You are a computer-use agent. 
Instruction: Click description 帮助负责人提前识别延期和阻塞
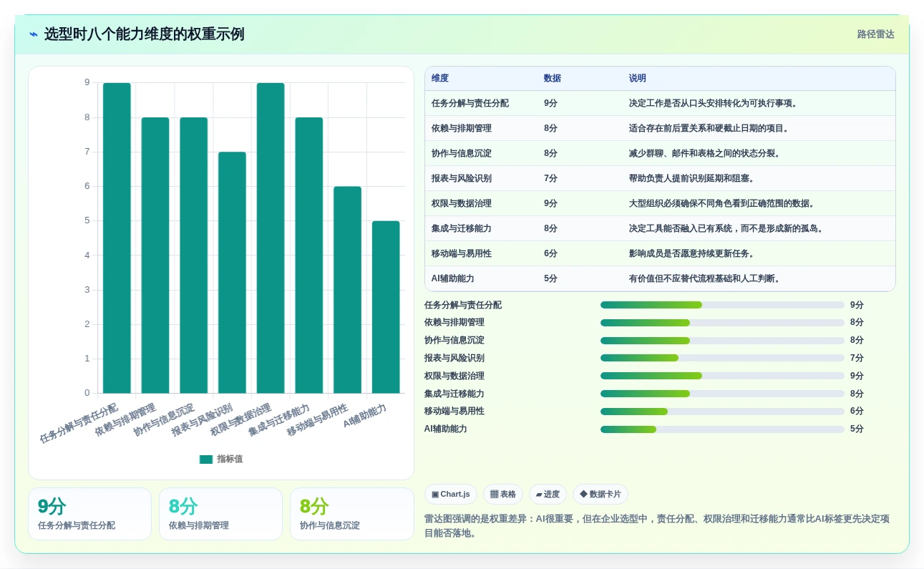(691, 178)
